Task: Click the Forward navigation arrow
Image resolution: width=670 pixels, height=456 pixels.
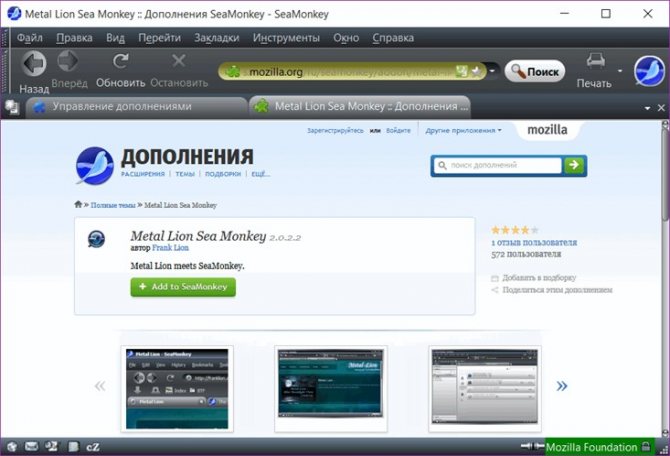Action: pos(69,64)
